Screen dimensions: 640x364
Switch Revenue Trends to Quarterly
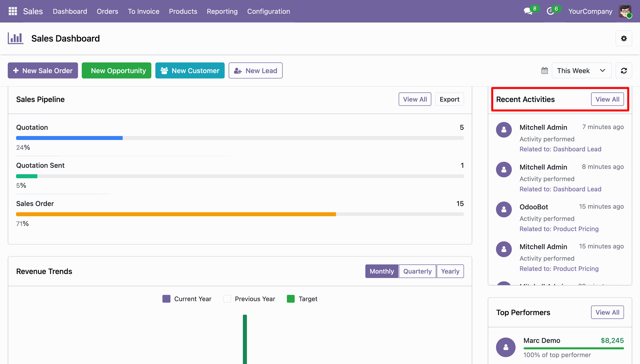point(417,271)
